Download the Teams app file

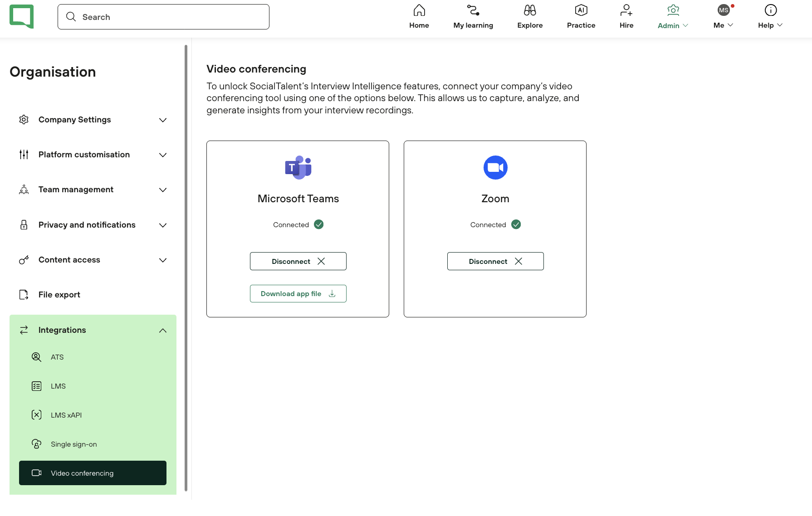tap(298, 294)
